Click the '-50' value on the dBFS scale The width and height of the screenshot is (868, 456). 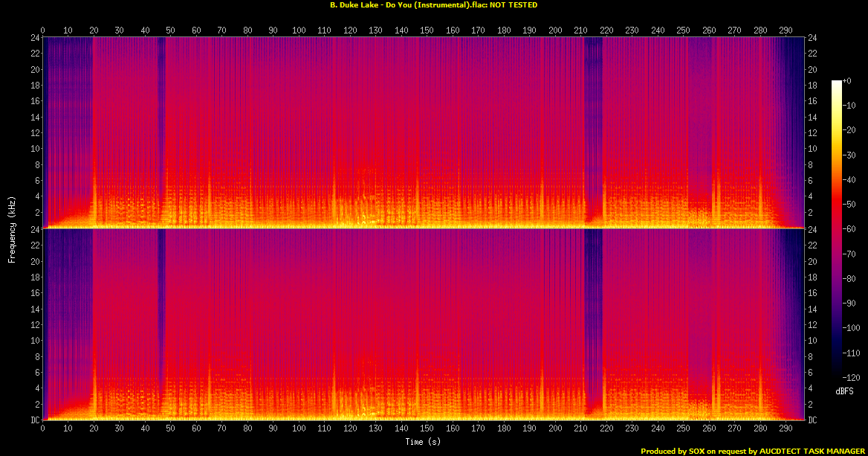pos(849,205)
